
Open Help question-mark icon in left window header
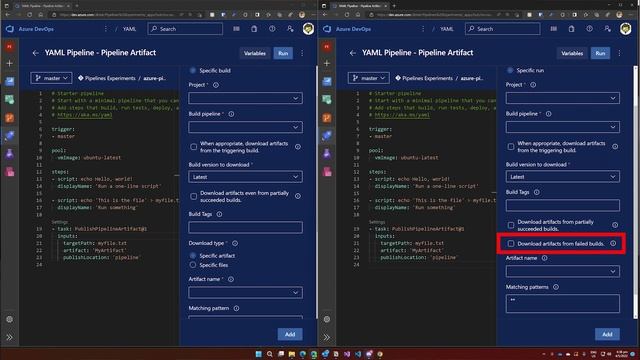click(272, 29)
